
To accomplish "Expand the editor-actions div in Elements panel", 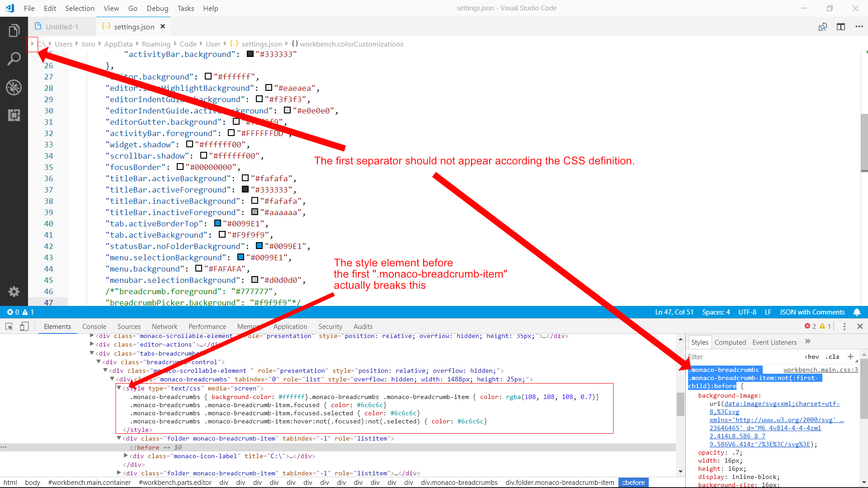I will coord(92,344).
